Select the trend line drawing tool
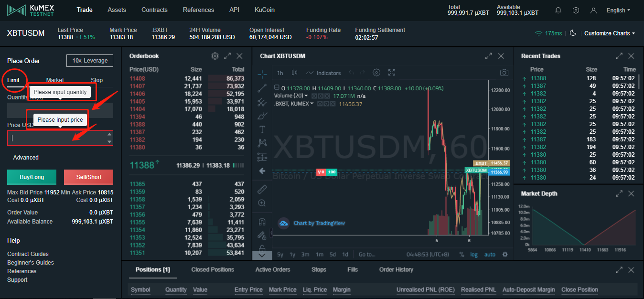Screen dimensions: 644x299 262,88
